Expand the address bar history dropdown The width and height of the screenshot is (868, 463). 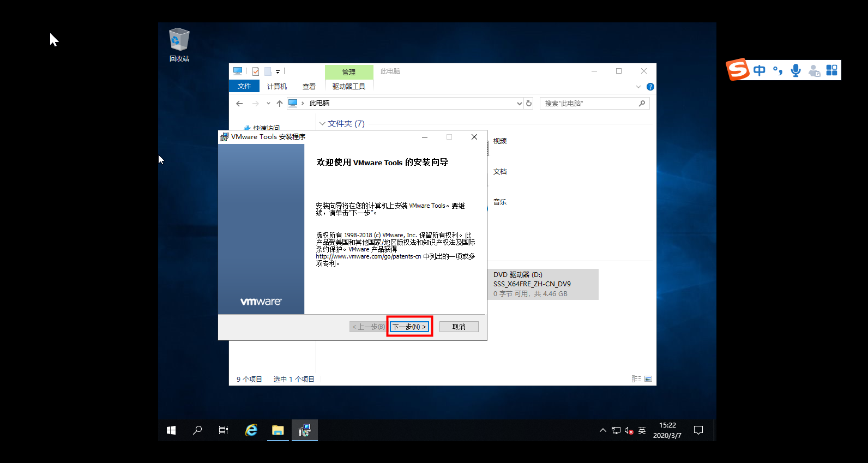519,104
